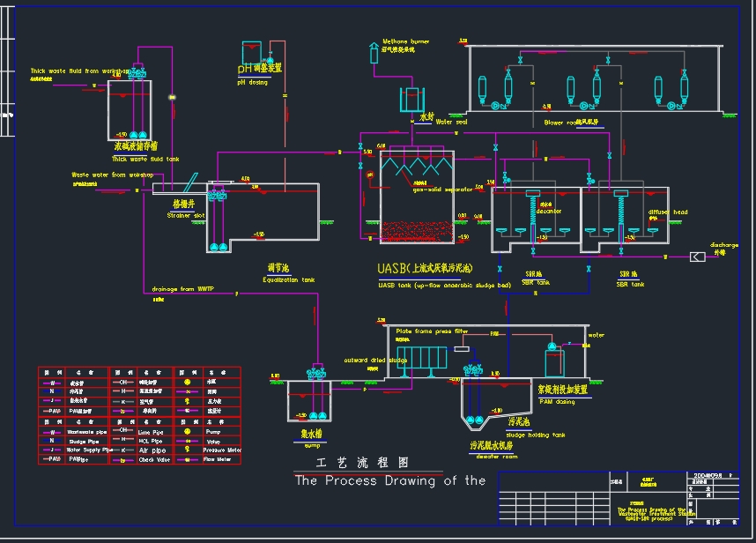The height and width of the screenshot is (543, 756).
Task: Select the 'gas-solid separator' label
Action: coord(442,190)
